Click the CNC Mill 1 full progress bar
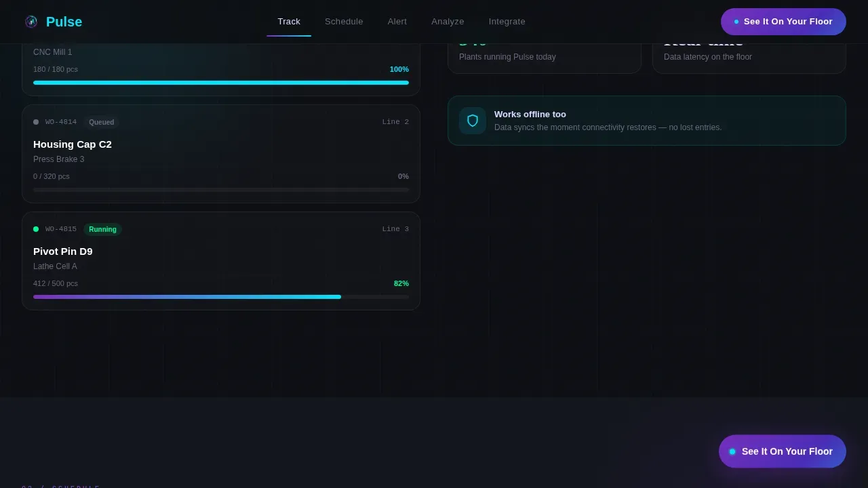The width and height of the screenshot is (868, 488). (x=221, y=83)
